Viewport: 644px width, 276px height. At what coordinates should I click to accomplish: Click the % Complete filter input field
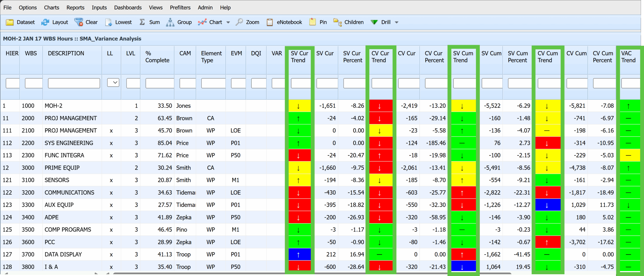(160, 83)
